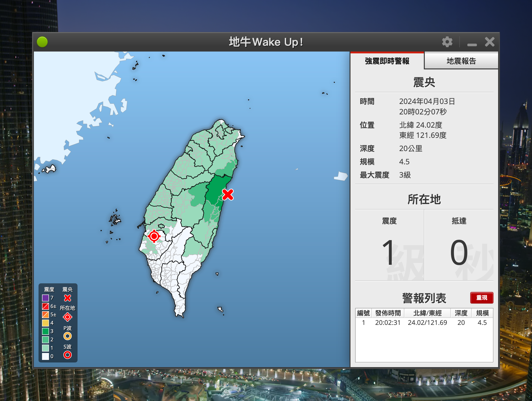
Task: Click the yellow intensity 4 legend swatch
Action: coord(45,323)
